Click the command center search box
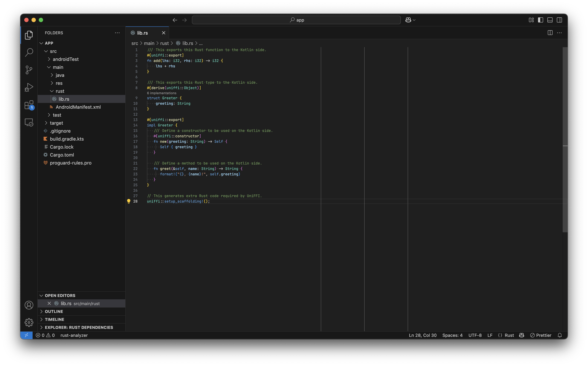 coord(296,20)
